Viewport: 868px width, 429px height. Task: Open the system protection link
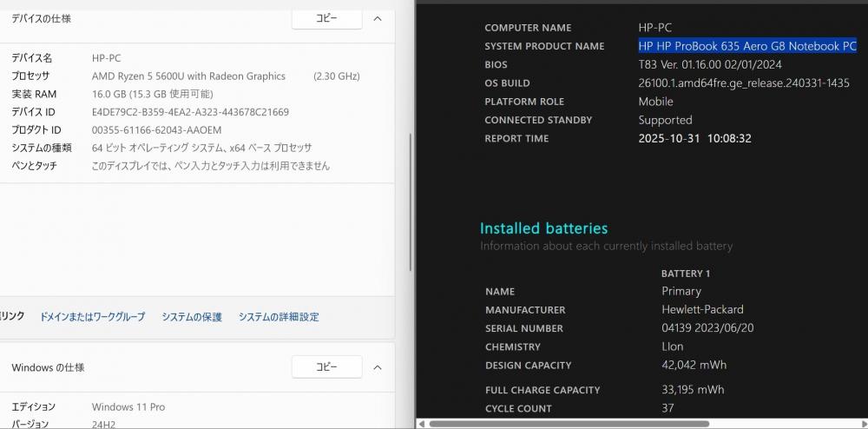point(192,317)
